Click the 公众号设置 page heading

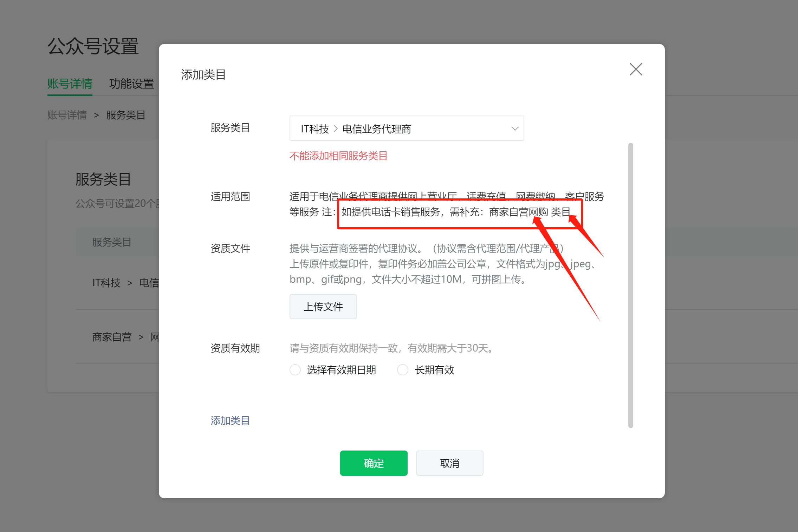(x=93, y=46)
